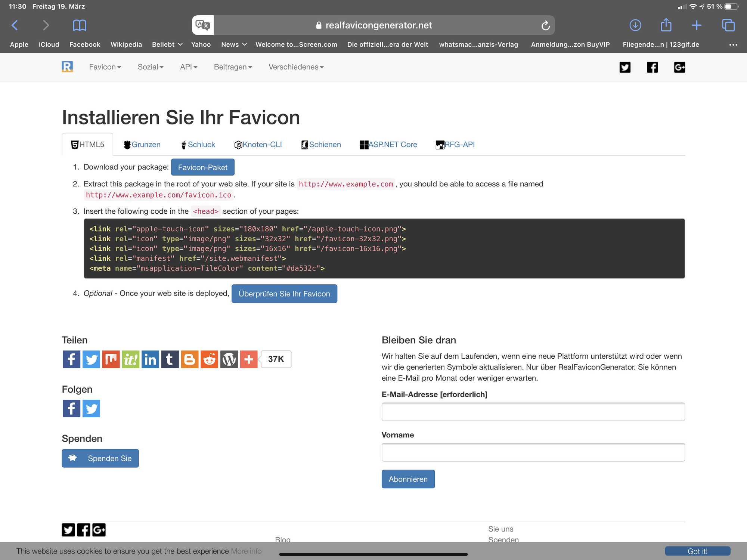This screenshot has width=747, height=560.
Task: Share on Mix in Teilen row
Action: pos(111,359)
